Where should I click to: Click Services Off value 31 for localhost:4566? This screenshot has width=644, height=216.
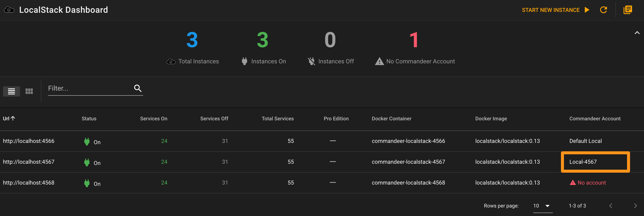225,141
